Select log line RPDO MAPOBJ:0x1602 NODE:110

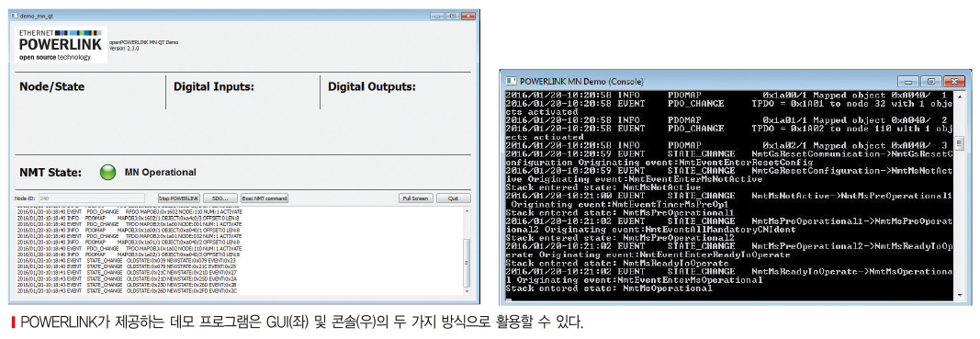click(x=130, y=211)
